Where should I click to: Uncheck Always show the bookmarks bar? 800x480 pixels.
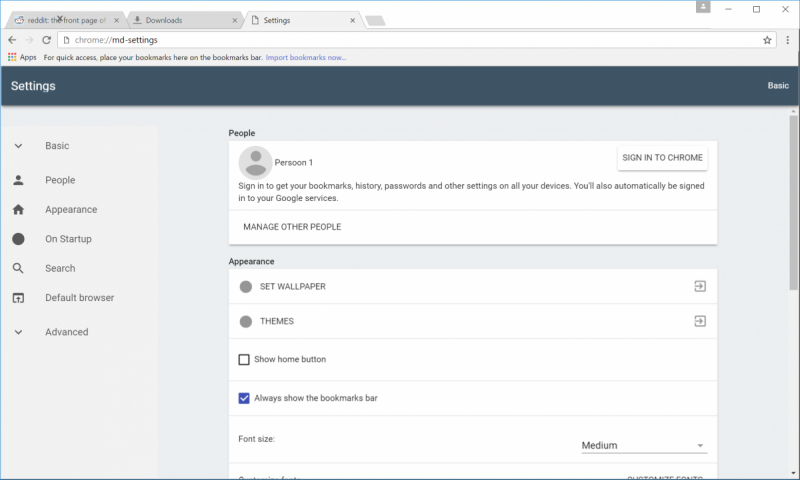click(x=244, y=398)
